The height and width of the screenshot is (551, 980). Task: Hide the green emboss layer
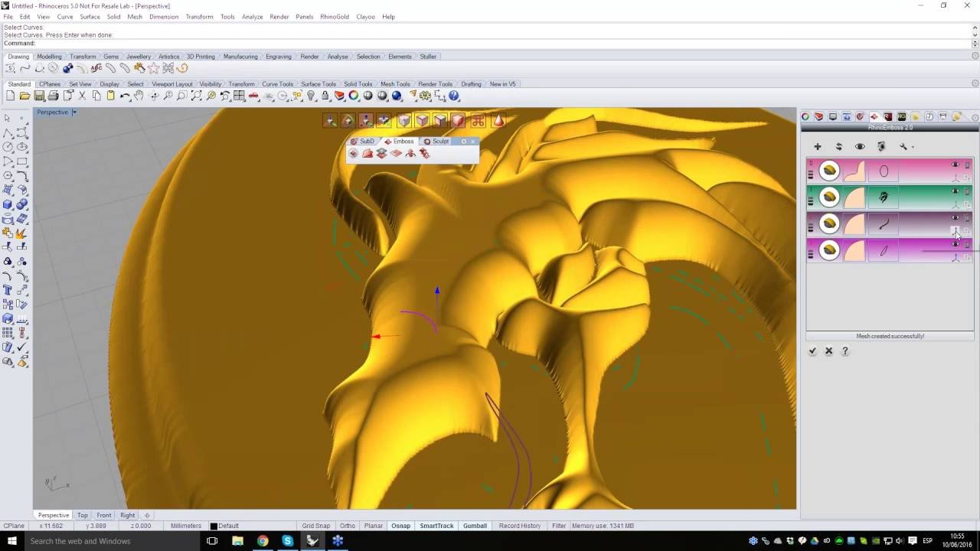pos(955,191)
